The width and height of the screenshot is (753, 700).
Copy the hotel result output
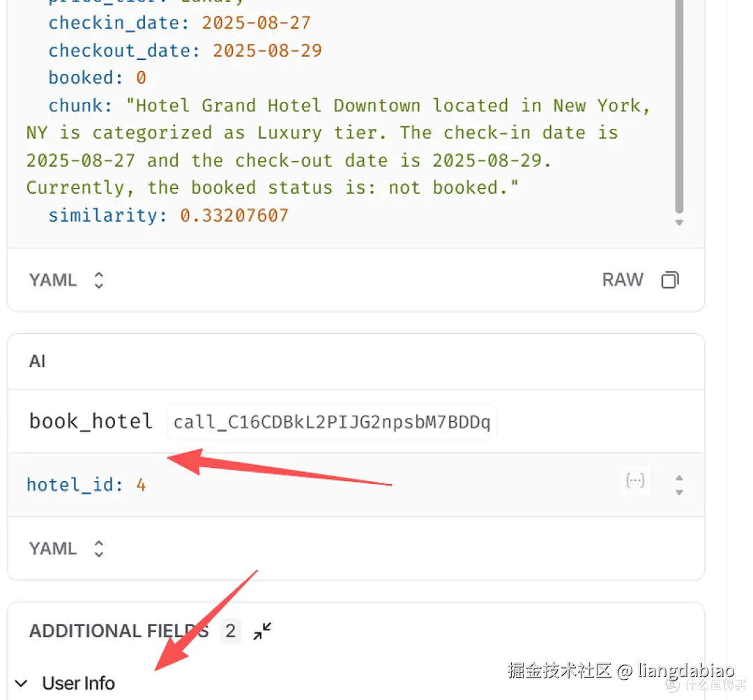click(x=670, y=280)
